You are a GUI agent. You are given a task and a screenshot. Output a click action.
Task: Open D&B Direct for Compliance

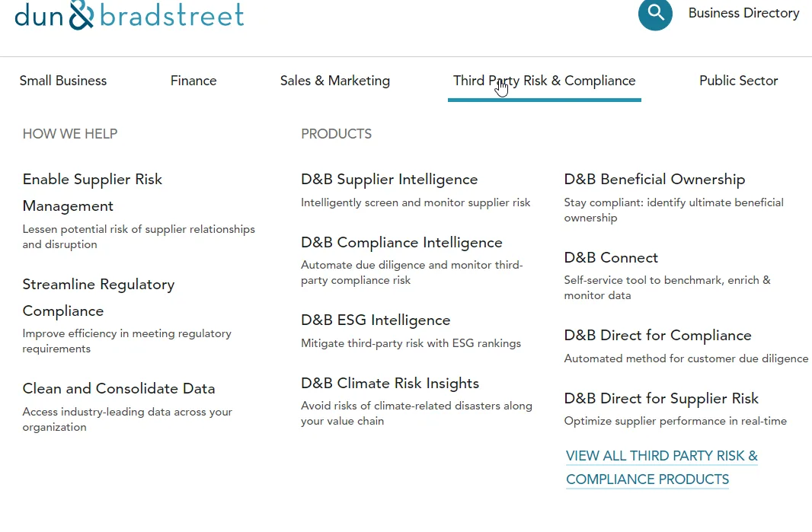[x=657, y=336]
